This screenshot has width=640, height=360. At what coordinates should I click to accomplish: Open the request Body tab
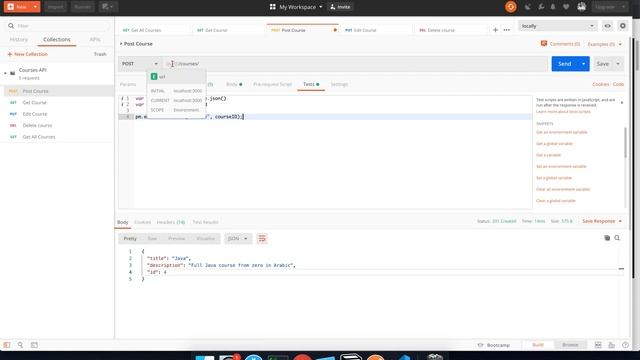[x=234, y=84]
